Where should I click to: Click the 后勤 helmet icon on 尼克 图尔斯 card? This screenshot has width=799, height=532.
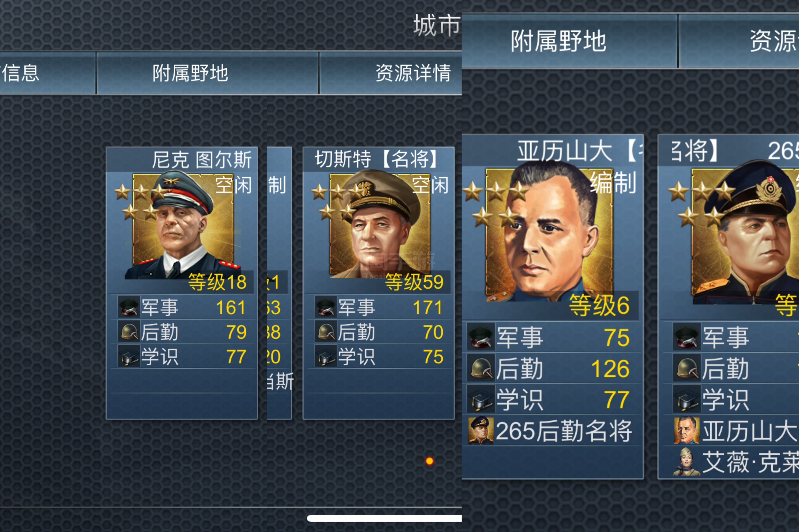point(129,332)
